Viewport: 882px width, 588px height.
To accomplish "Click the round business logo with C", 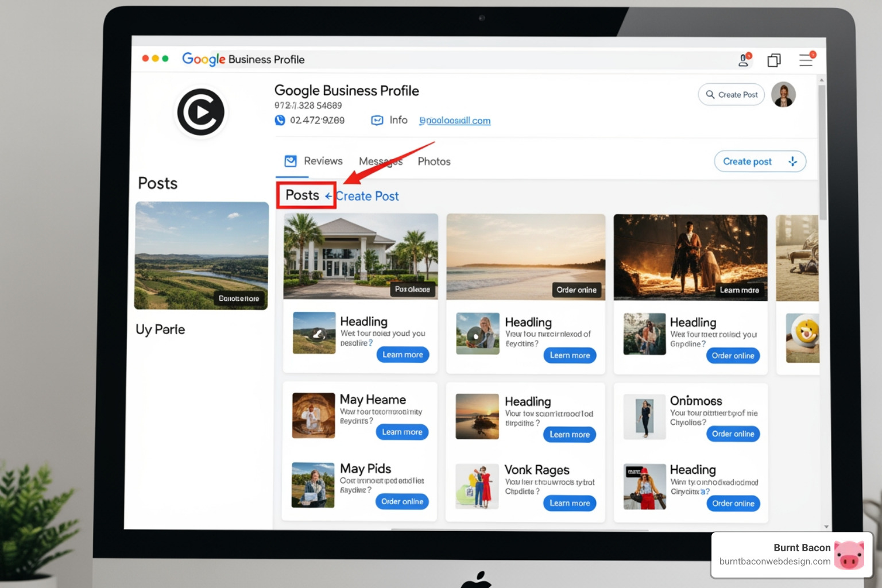I will [200, 112].
